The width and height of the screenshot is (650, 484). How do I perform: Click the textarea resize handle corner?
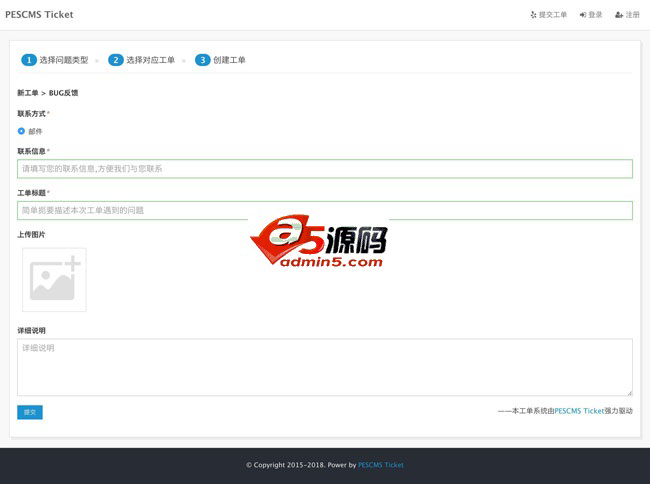(630, 392)
